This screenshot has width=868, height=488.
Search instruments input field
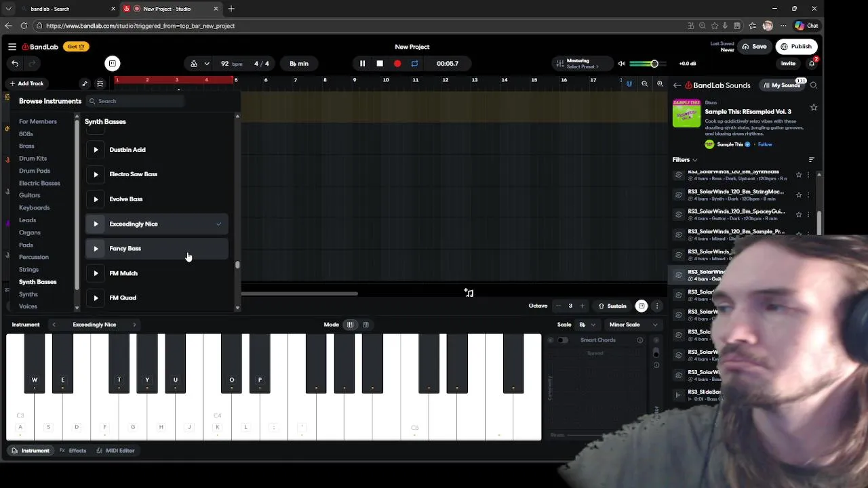click(x=136, y=101)
